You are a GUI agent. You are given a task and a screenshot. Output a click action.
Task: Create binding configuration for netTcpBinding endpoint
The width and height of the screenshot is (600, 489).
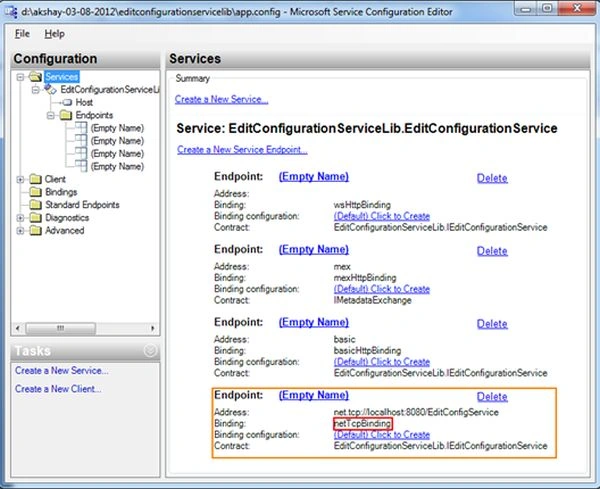[382, 435]
